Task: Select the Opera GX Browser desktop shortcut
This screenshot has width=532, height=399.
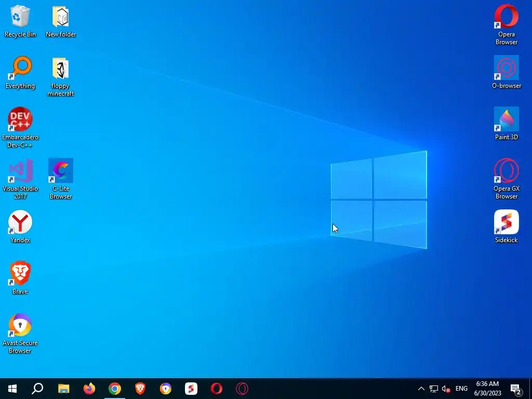Action: click(506, 179)
